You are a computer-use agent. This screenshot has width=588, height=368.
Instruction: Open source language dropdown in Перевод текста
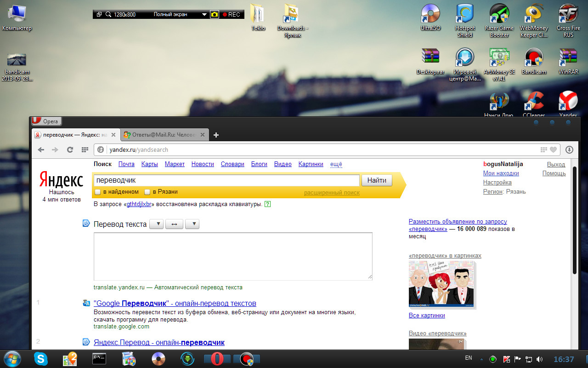click(157, 224)
